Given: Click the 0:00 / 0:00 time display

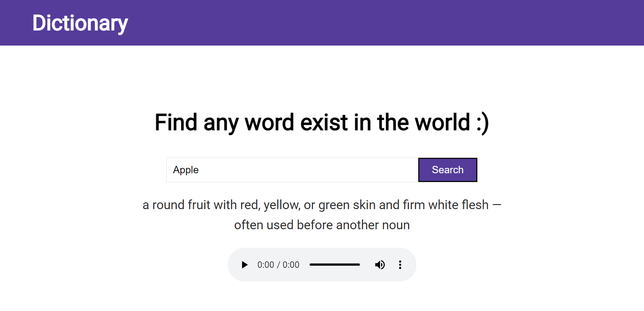Looking at the screenshot, I should click(x=278, y=265).
